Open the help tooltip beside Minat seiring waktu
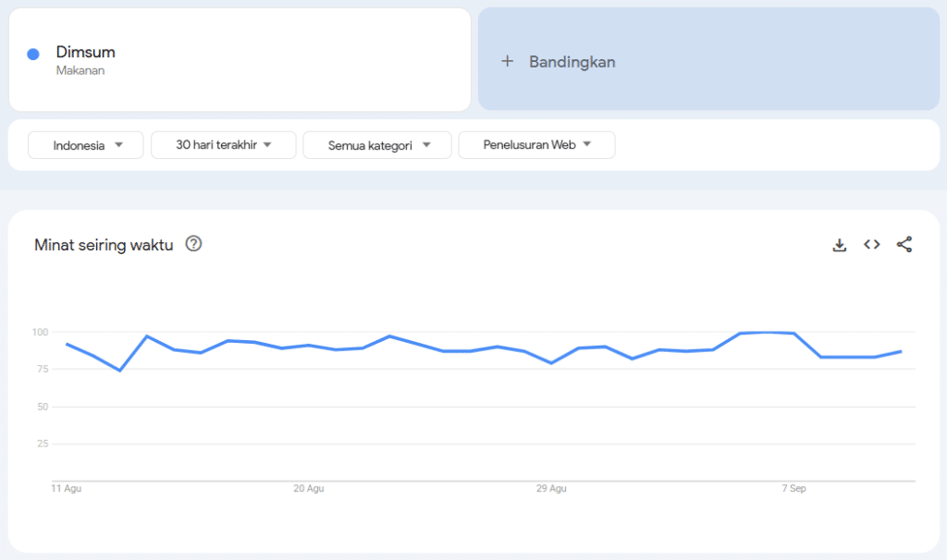The height and width of the screenshot is (560, 947). (193, 244)
